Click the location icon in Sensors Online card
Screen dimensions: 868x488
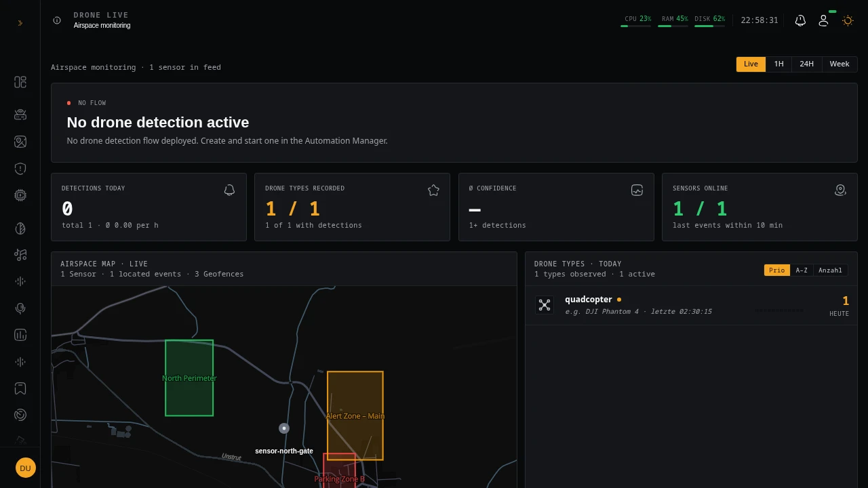pos(840,190)
